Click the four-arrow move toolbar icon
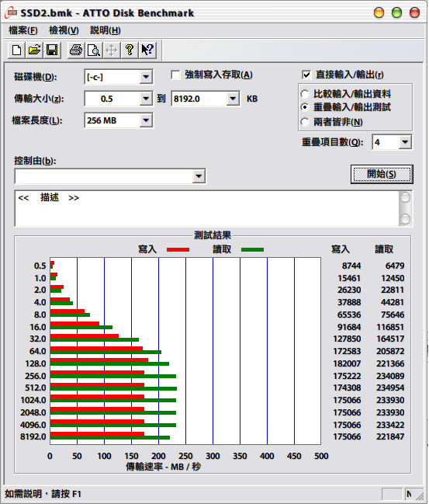 tap(112, 50)
